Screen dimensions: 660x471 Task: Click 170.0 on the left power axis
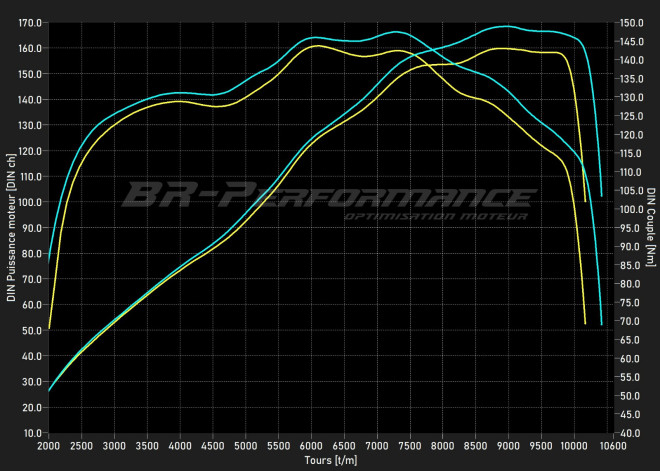(x=30, y=22)
